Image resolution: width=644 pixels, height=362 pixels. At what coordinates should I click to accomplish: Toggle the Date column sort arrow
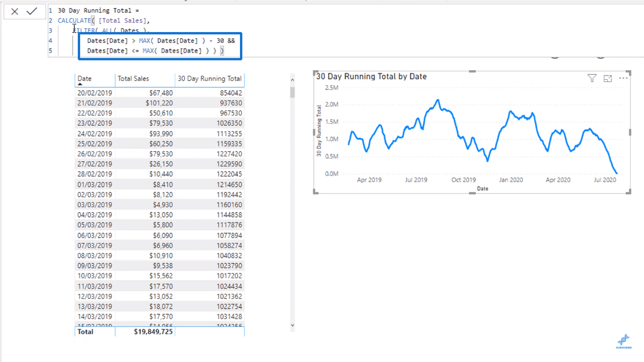pos(80,84)
